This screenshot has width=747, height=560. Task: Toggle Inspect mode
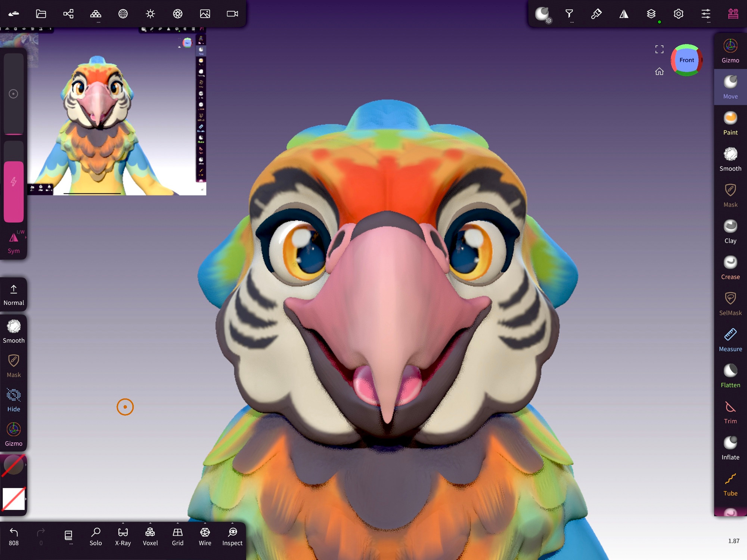coord(232,537)
